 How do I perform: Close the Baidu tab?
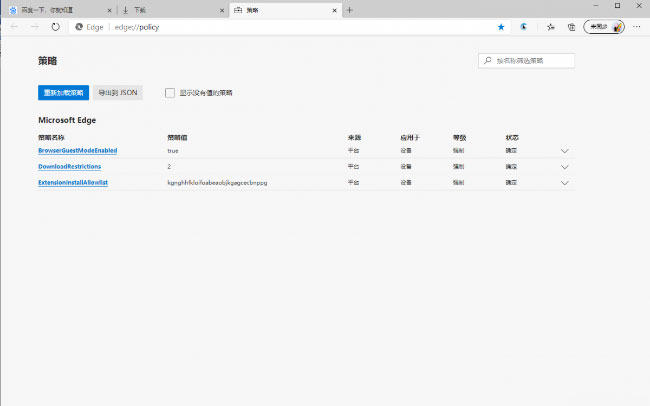(x=109, y=10)
